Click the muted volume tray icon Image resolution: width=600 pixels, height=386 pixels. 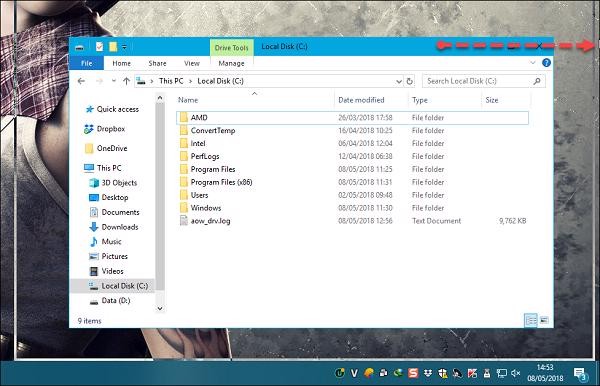coord(515,373)
